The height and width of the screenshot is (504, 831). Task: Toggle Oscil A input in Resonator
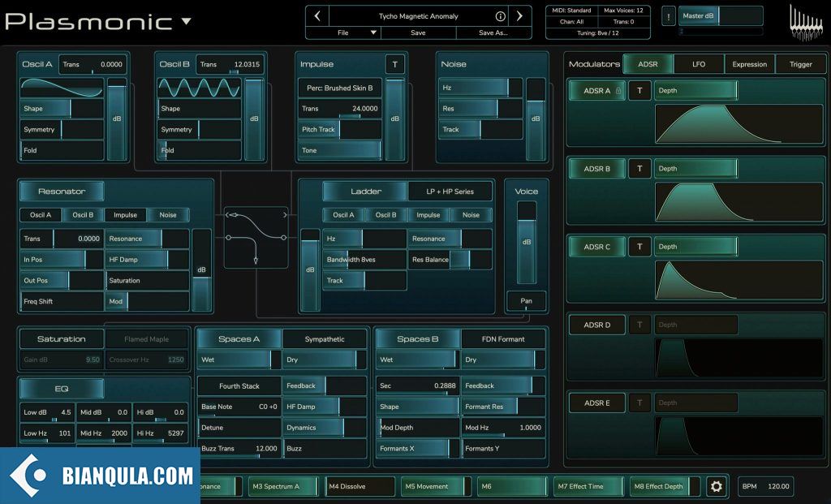click(x=41, y=214)
